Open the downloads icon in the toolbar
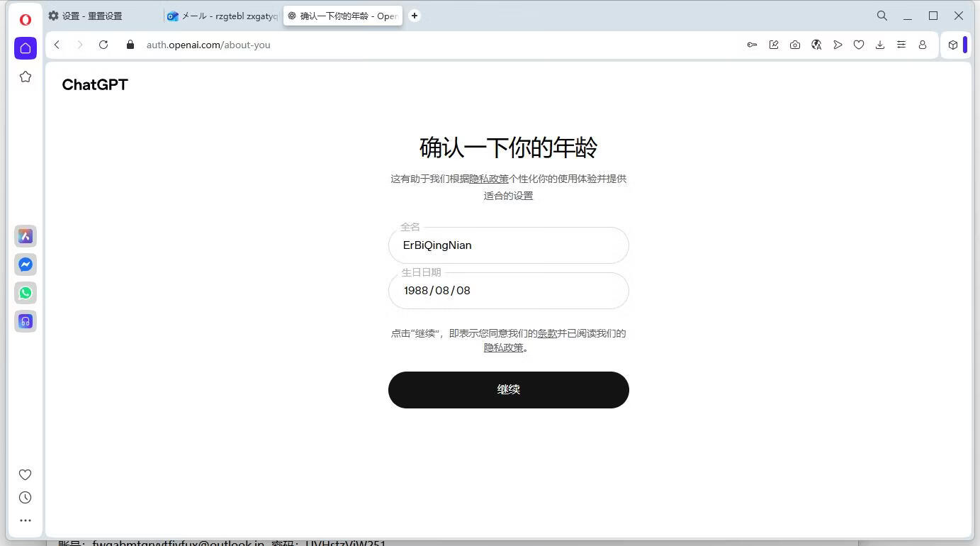The image size is (980, 546). 880,45
